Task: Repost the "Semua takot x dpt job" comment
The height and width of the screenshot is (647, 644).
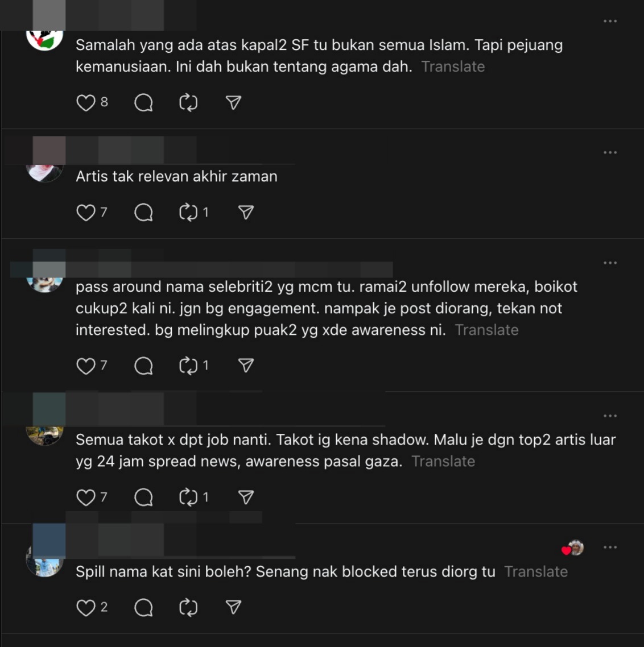Action: [188, 497]
